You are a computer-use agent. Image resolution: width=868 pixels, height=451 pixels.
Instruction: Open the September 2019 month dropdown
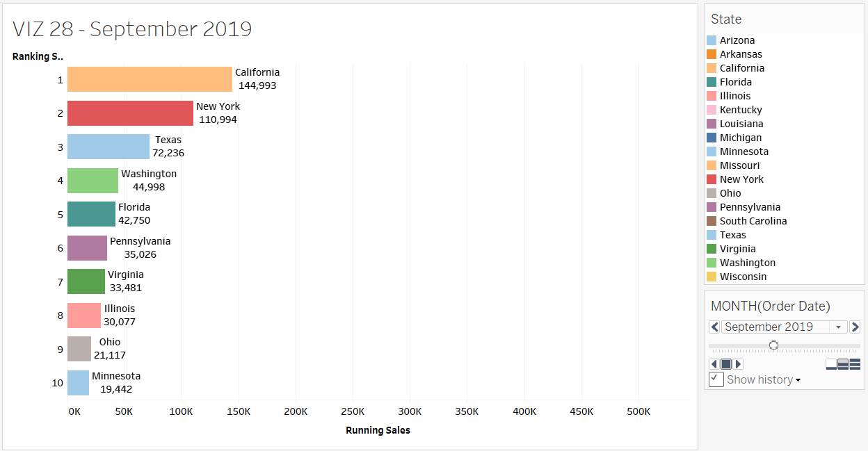coord(838,327)
